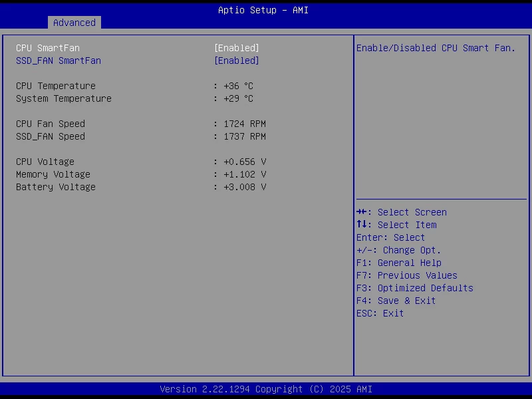Select the SSD_FAN Speed 1737 RPM value
This screenshot has height=399, width=532.
243,136
